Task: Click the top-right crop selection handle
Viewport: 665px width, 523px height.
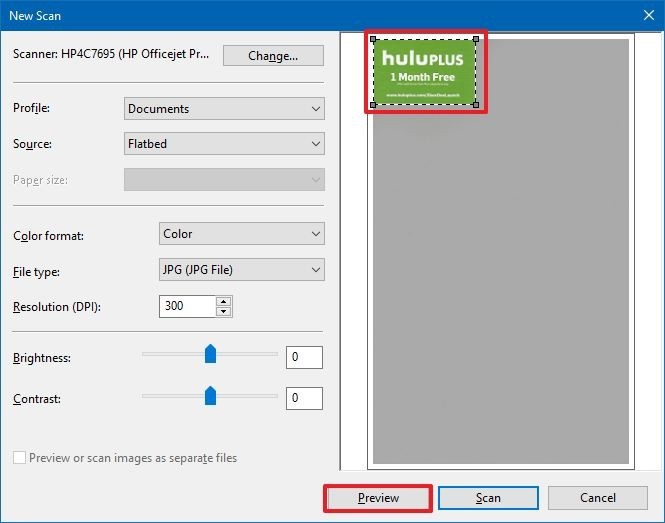Action: (476, 39)
